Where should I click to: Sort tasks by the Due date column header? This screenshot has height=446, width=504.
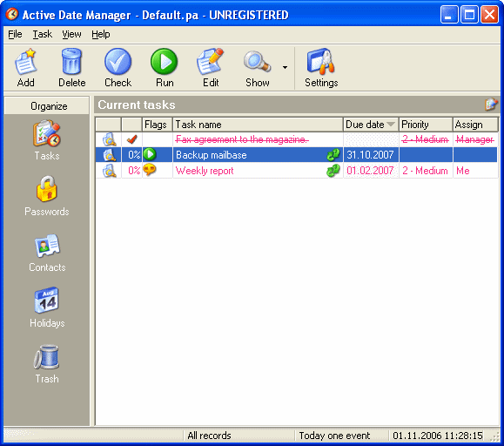[x=371, y=125]
